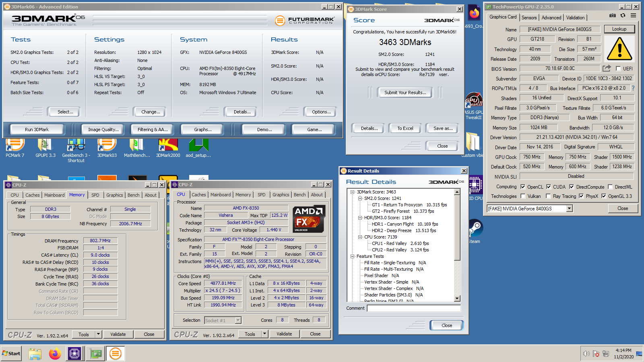644x362 pixels.
Task: Open the Tools dropdown arrow in processor CPU-Z
Action: pyautogui.click(x=264, y=334)
